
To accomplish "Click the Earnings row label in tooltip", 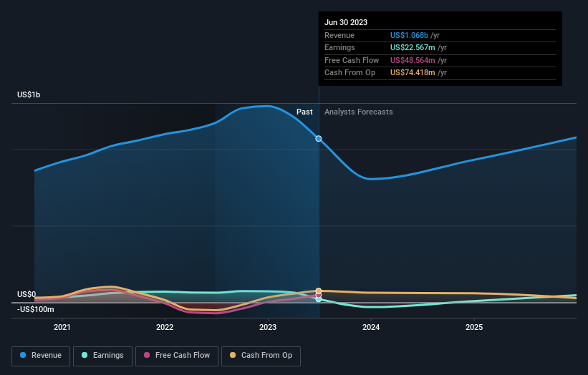I will click(339, 47).
